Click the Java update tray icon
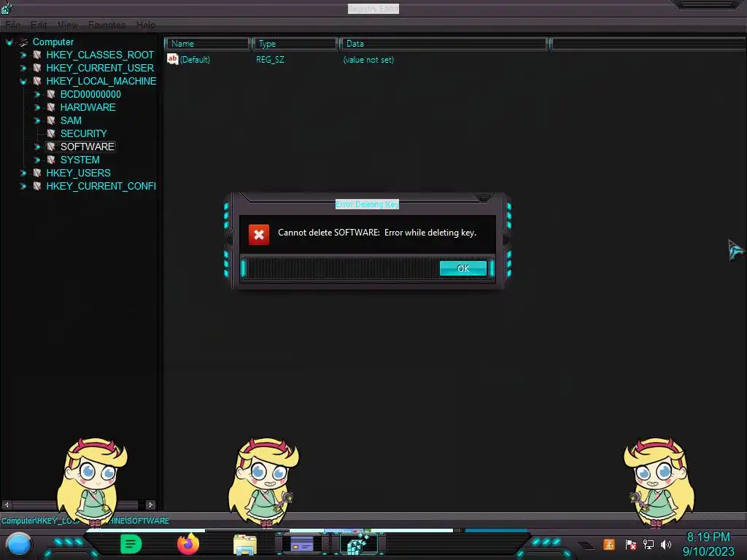This screenshot has width=747, height=560. tap(609, 544)
